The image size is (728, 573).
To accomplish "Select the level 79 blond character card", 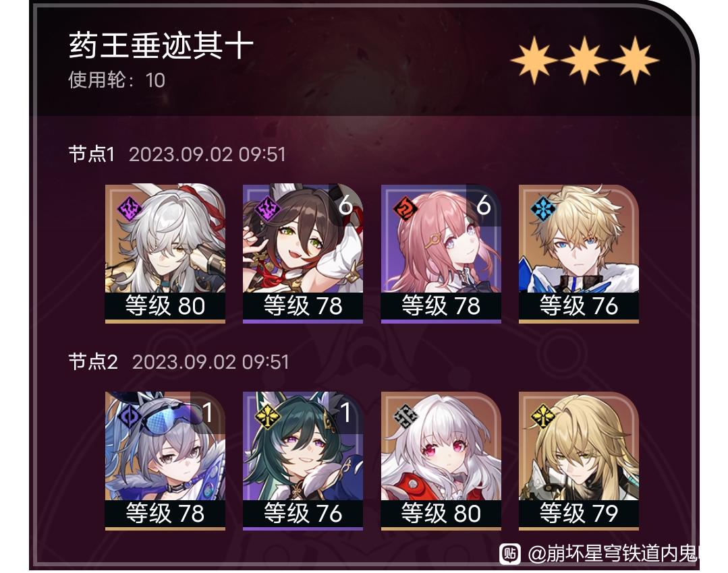I will coord(579,460).
